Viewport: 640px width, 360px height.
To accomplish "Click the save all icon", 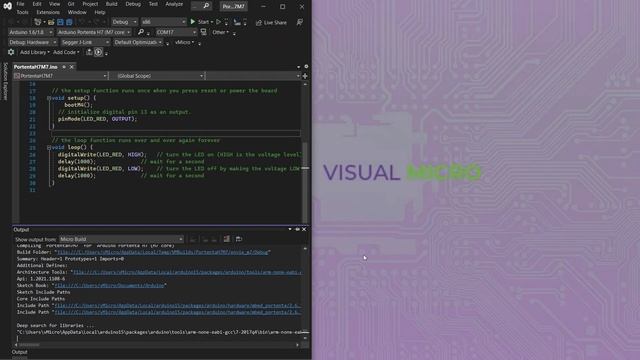I will tap(69, 22).
